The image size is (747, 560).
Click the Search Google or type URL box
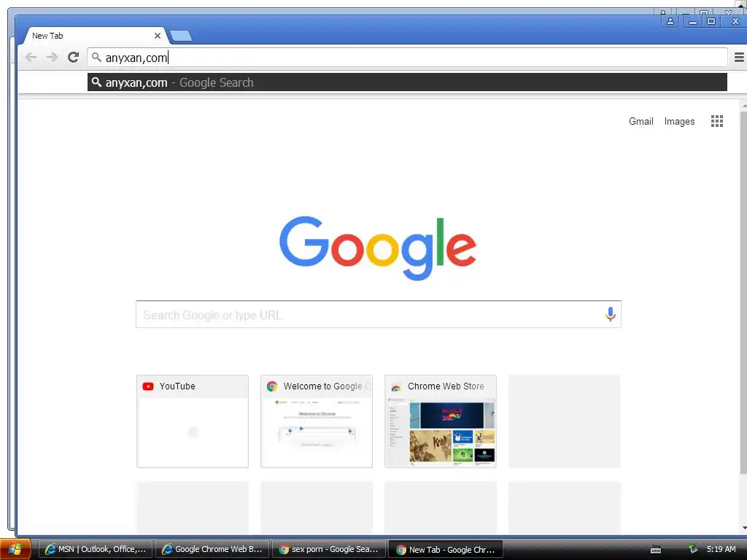point(379,314)
